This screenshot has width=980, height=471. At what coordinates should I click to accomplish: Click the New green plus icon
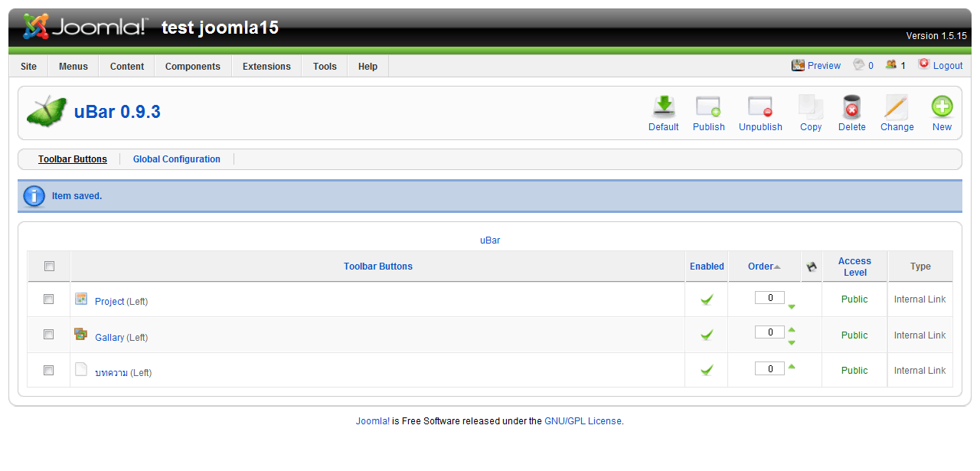[x=942, y=107]
